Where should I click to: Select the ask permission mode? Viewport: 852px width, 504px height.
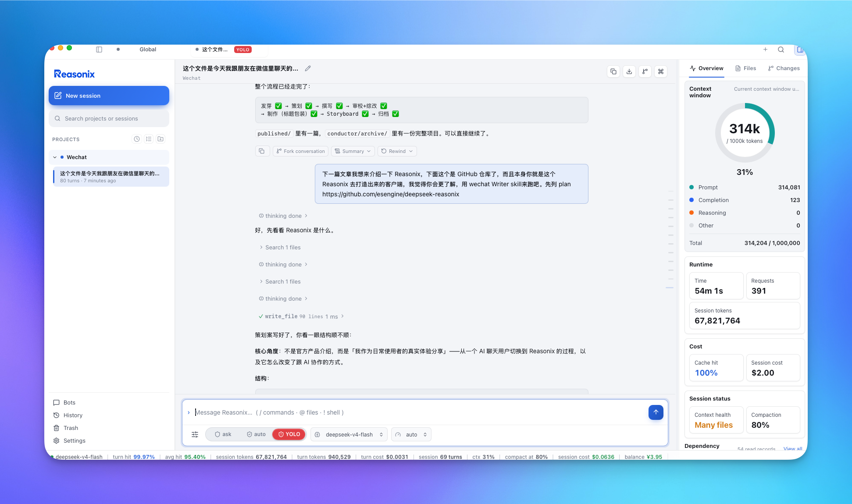click(x=223, y=434)
